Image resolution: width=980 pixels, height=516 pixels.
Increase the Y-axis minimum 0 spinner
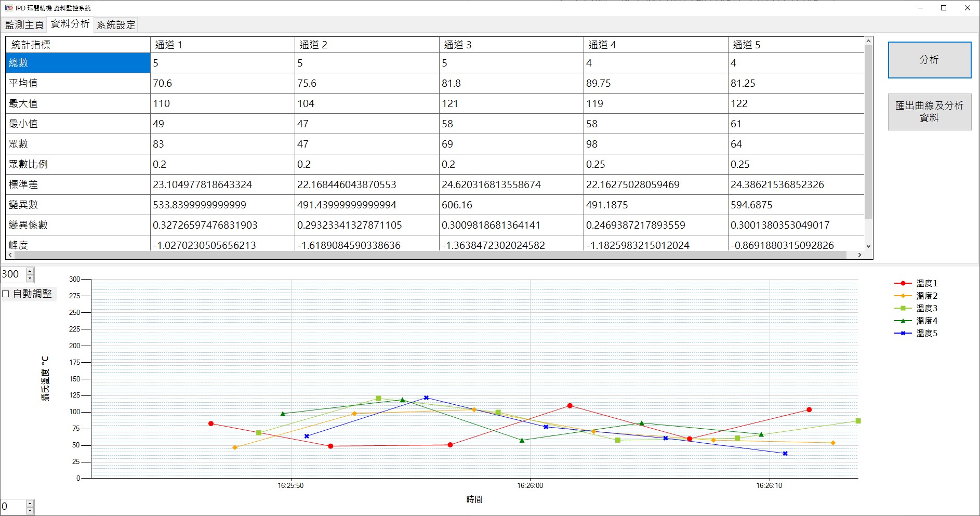[30, 502]
